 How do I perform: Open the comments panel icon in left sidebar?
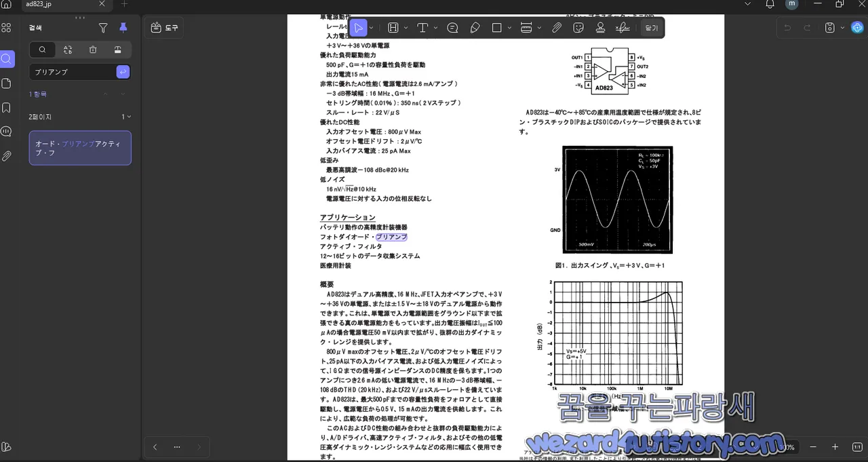click(6, 132)
